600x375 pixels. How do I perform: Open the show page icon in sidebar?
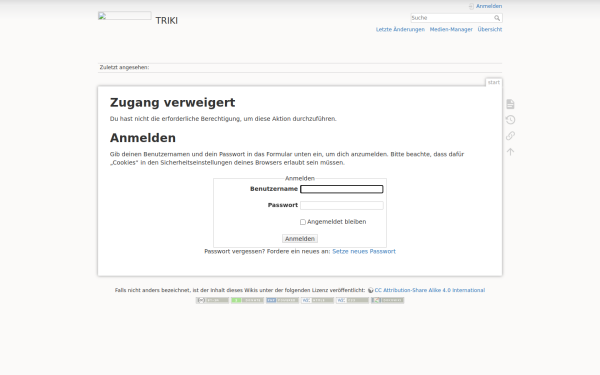pos(510,104)
